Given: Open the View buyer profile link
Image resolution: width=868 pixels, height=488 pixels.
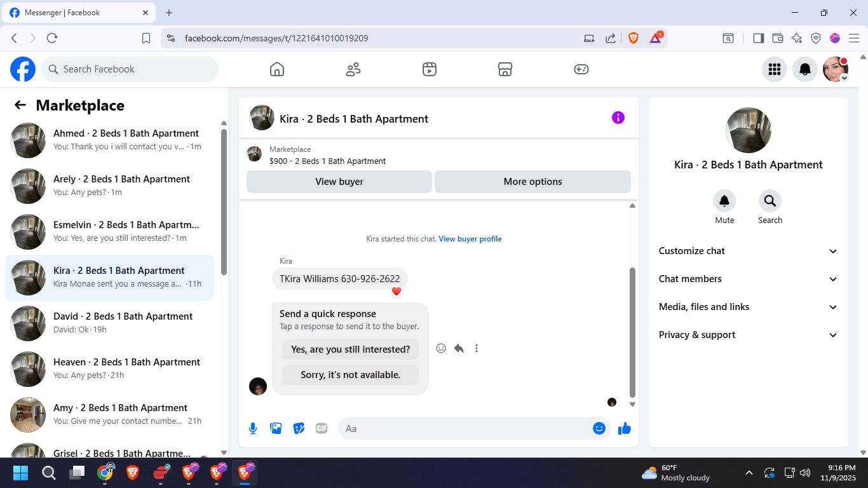Looking at the screenshot, I should coord(470,239).
